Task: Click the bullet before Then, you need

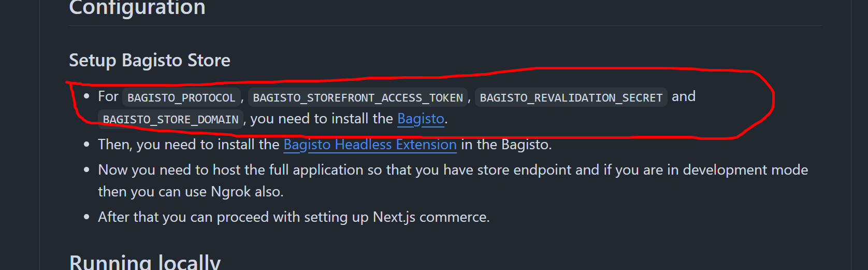Action: (x=86, y=145)
